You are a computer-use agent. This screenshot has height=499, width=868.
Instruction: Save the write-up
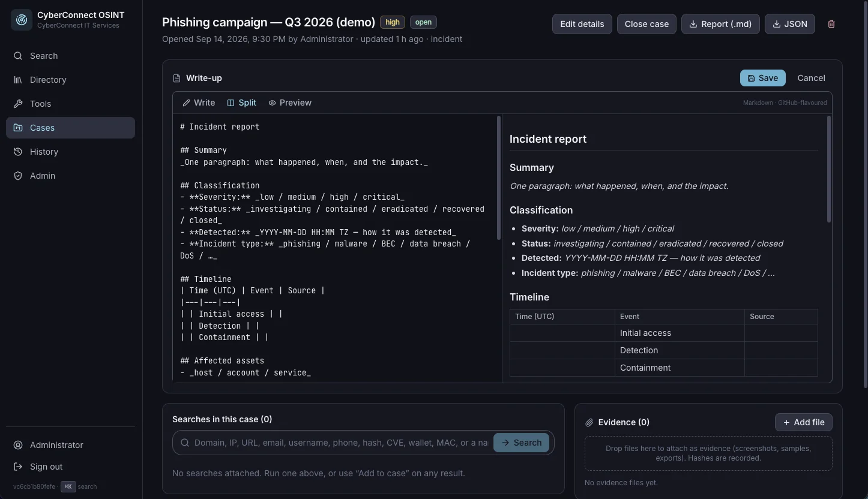(762, 78)
